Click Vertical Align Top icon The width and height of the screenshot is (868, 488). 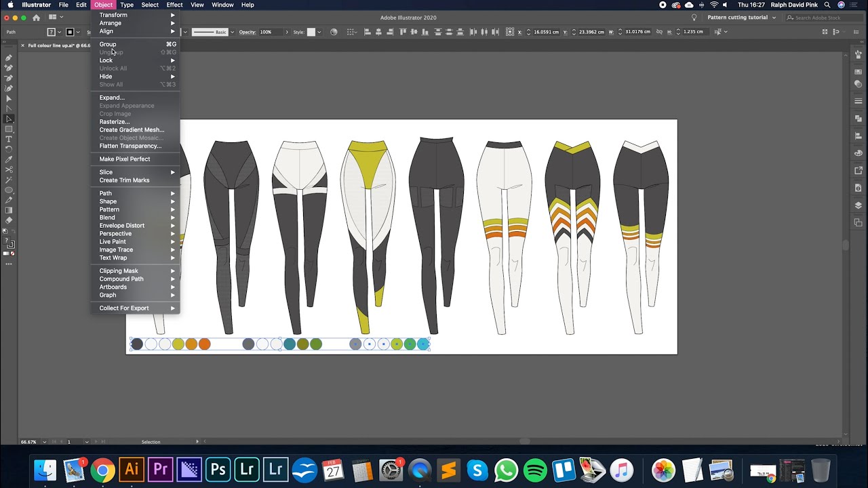pos(404,32)
